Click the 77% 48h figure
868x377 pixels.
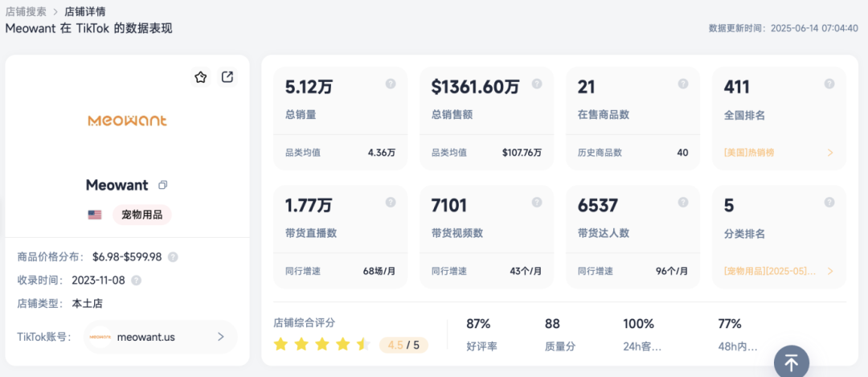pos(730,324)
